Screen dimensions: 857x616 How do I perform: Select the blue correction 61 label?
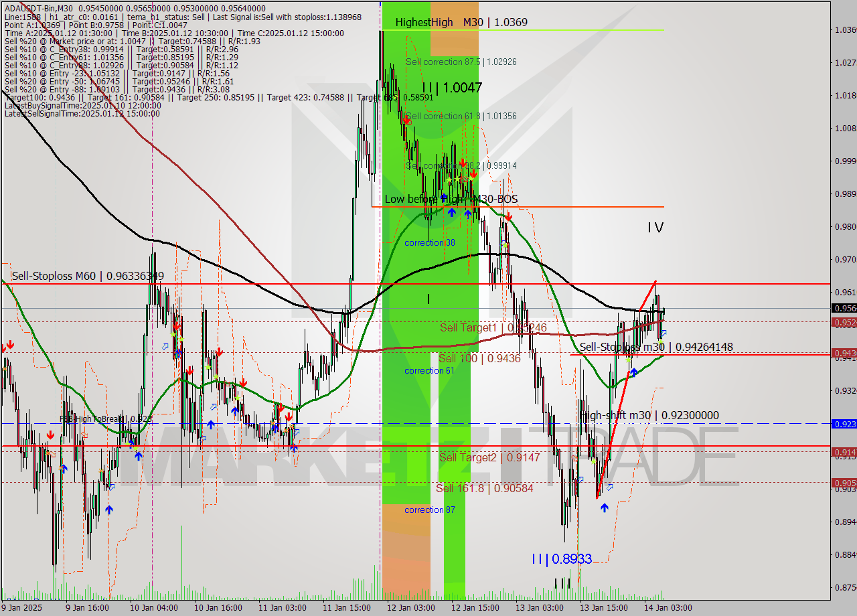pos(430,370)
